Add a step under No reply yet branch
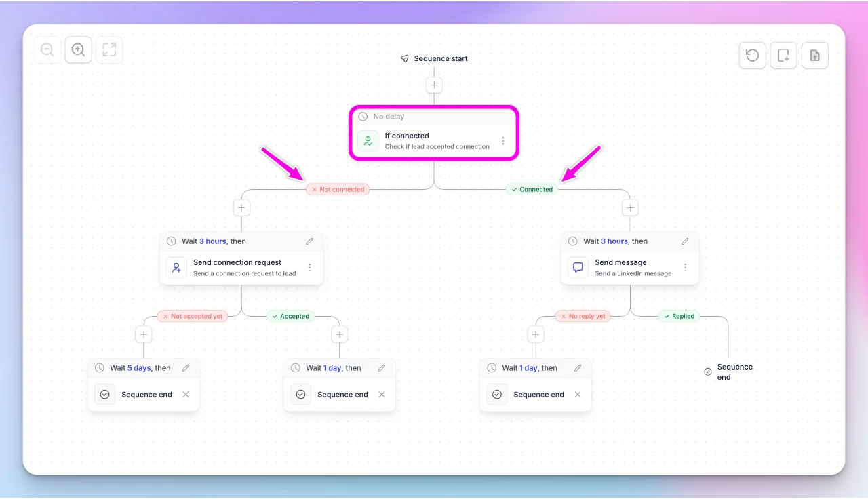This screenshot has width=868, height=499. tap(536, 334)
